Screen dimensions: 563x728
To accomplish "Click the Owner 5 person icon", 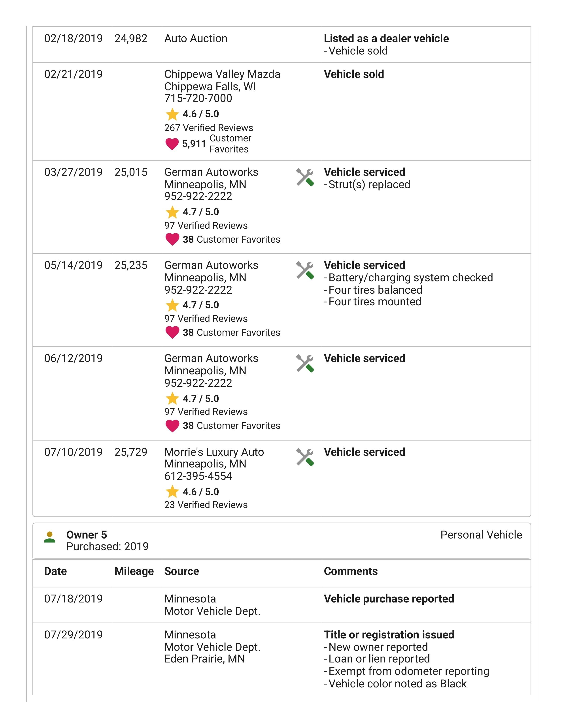I will pyautogui.click(x=50, y=537).
